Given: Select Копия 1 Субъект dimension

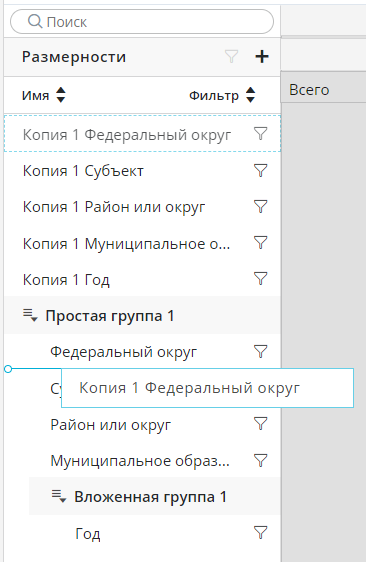Looking at the screenshot, I should (x=142, y=171).
